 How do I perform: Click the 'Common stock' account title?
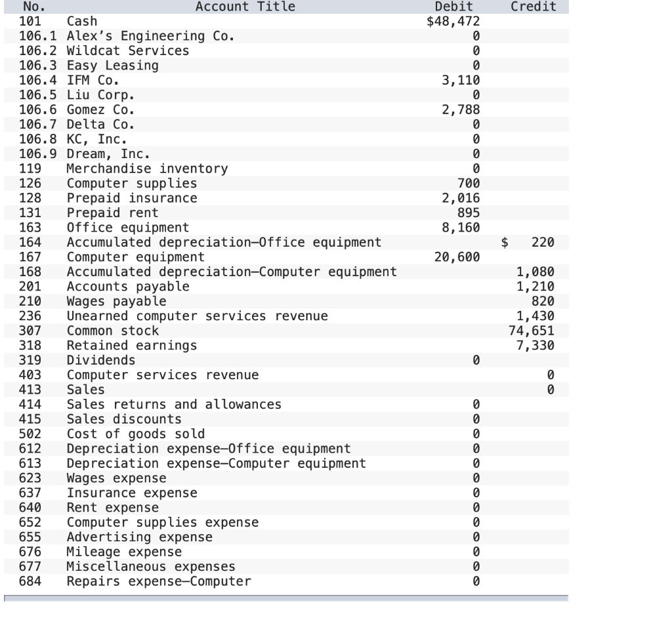point(112,331)
